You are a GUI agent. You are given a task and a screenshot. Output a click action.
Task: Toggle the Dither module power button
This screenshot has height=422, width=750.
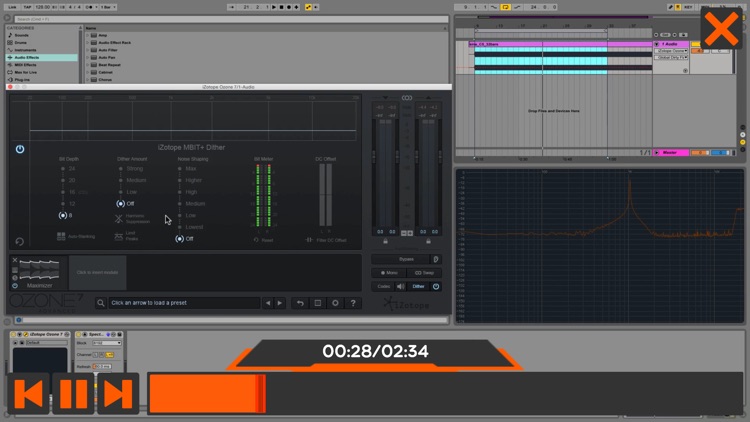tap(20, 149)
